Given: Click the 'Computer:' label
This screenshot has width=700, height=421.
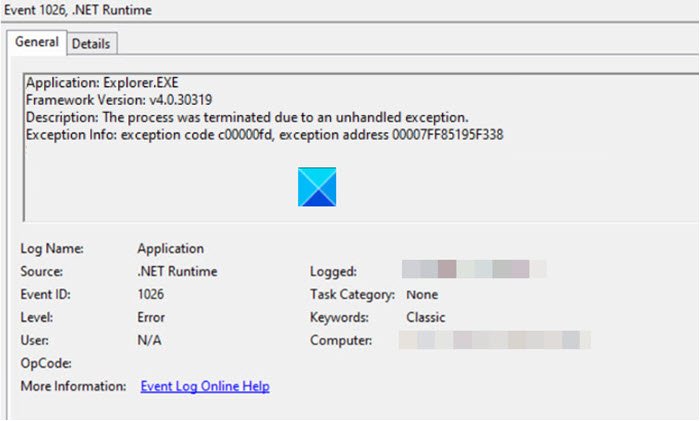Looking at the screenshot, I should (x=341, y=341).
